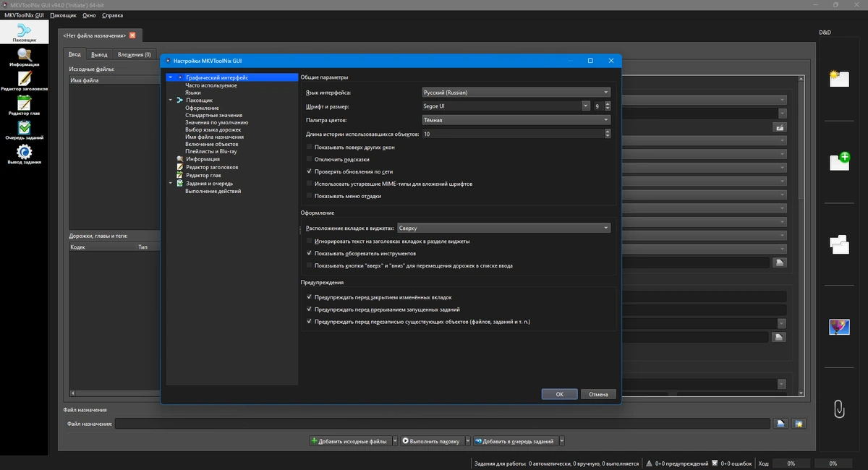Click the add-file plus icon in D&D panel
The height and width of the screenshot is (470, 868).
(839, 161)
